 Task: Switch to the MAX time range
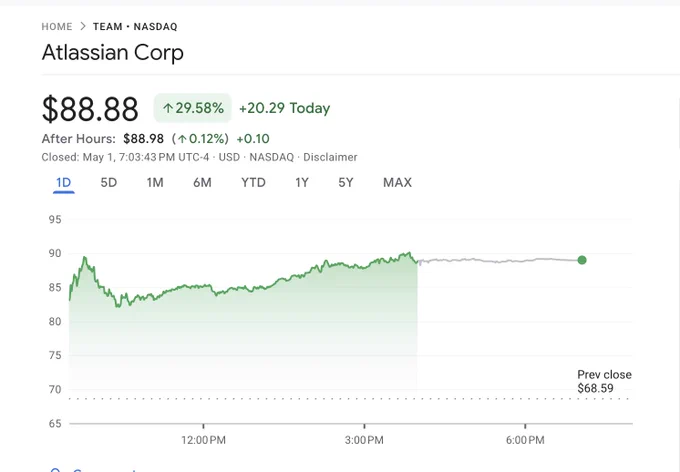click(397, 183)
